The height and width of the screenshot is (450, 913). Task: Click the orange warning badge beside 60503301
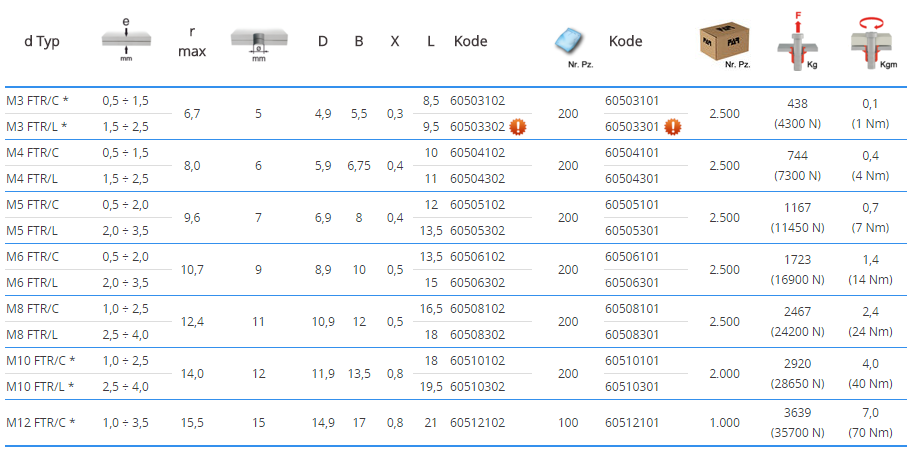(674, 127)
